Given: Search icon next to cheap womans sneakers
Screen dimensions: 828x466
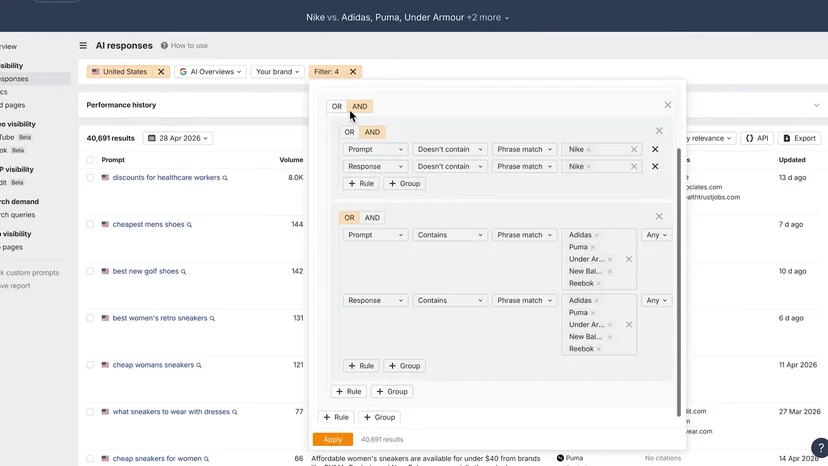Looking at the screenshot, I should pyautogui.click(x=199, y=366).
